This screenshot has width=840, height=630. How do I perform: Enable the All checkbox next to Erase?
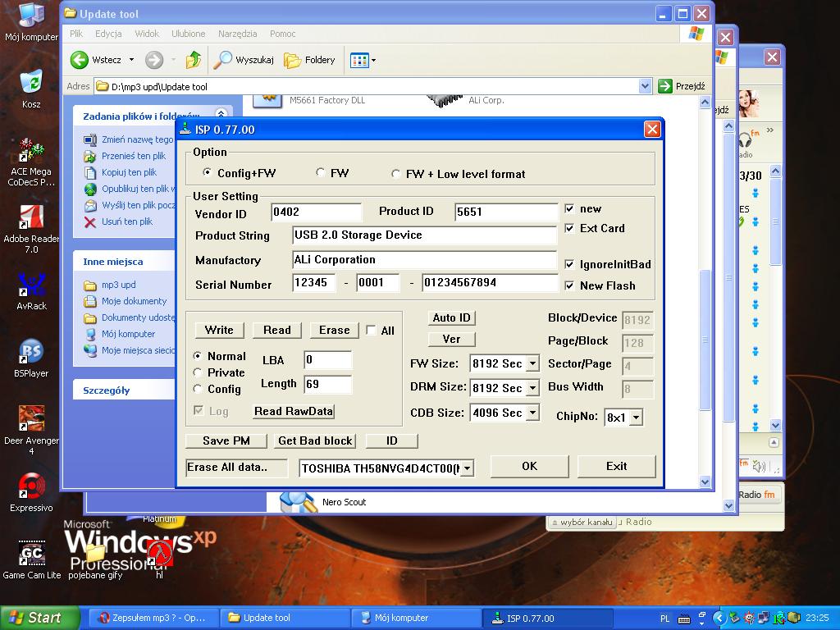(371, 331)
